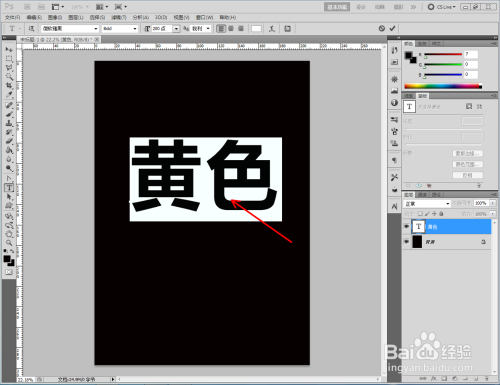Commit text edit with checkmark

[392, 28]
